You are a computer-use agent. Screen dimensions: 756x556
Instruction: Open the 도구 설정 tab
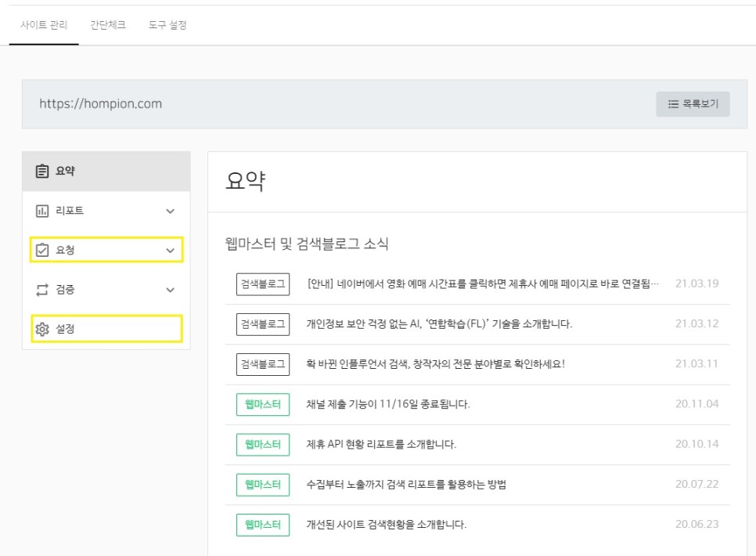tap(167, 25)
